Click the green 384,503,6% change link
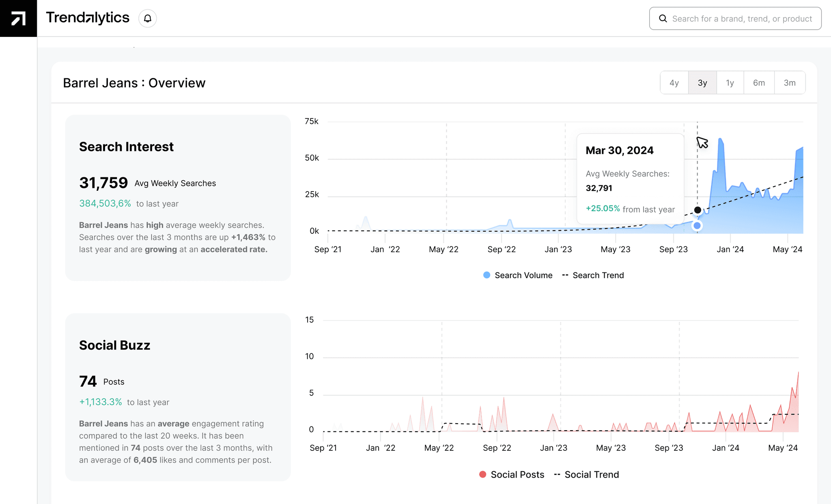Screen dimensions: 831x504 pos(105,203)
